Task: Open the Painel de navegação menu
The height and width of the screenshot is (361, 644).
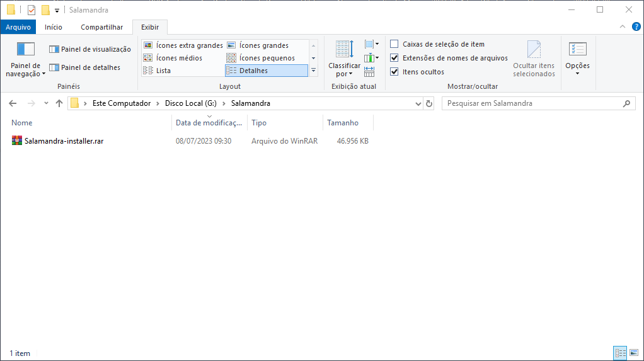Action: tap(25, 60)
